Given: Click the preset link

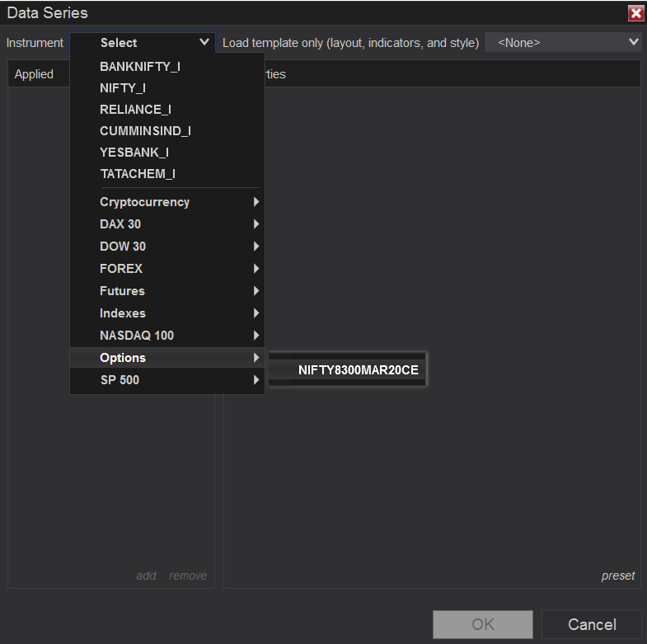Looking at the screenshot, I should 617,576.
